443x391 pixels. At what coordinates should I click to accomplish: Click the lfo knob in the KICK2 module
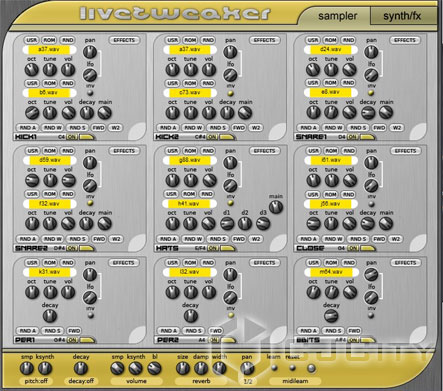coord(230,75)
